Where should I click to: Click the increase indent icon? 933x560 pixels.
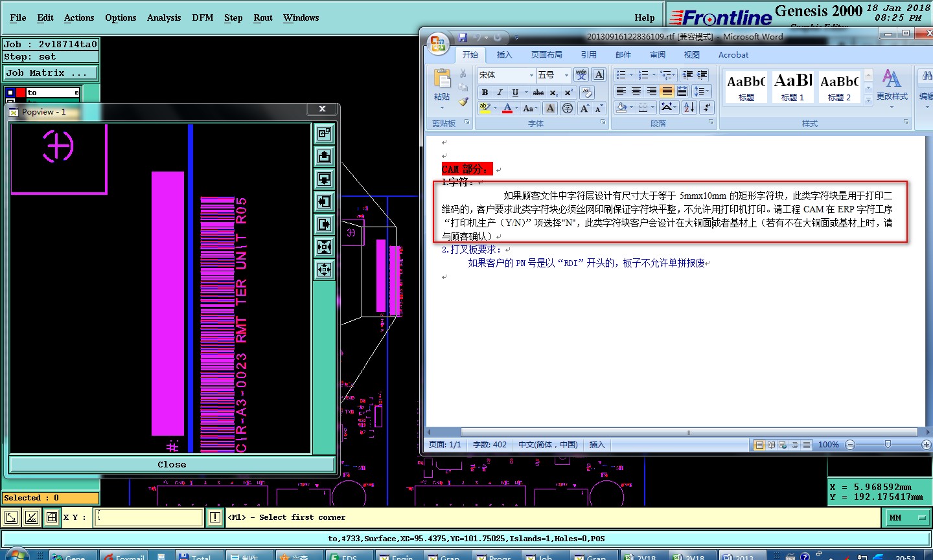point(702,75)
